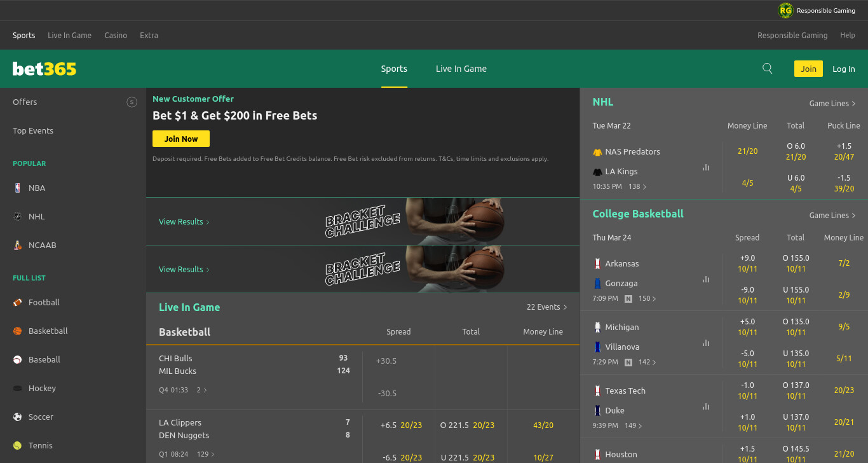
Task: Open second Bracket Challenge View Results link
Action: [184, 270]
